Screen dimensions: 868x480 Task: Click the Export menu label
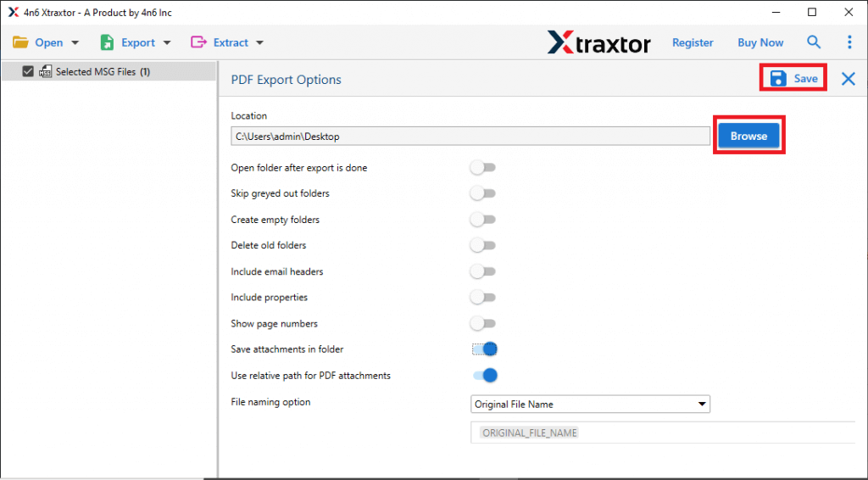click(x=138, y=42)
